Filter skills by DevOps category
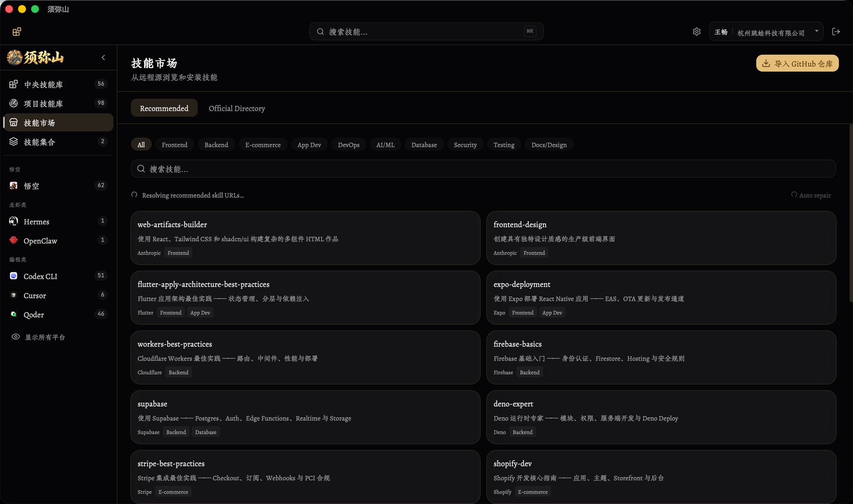Viewport: 853px width, 504px height. (348, 145)
